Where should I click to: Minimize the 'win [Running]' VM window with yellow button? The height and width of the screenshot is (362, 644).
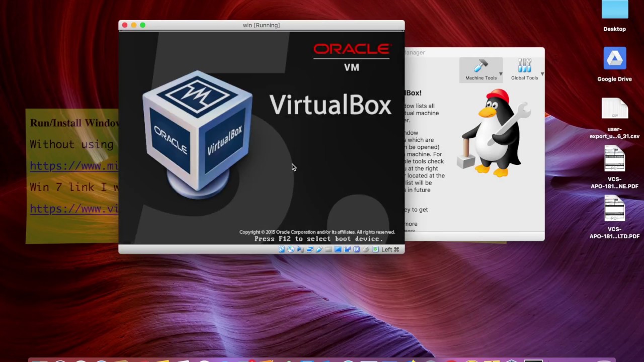[134, 25]
